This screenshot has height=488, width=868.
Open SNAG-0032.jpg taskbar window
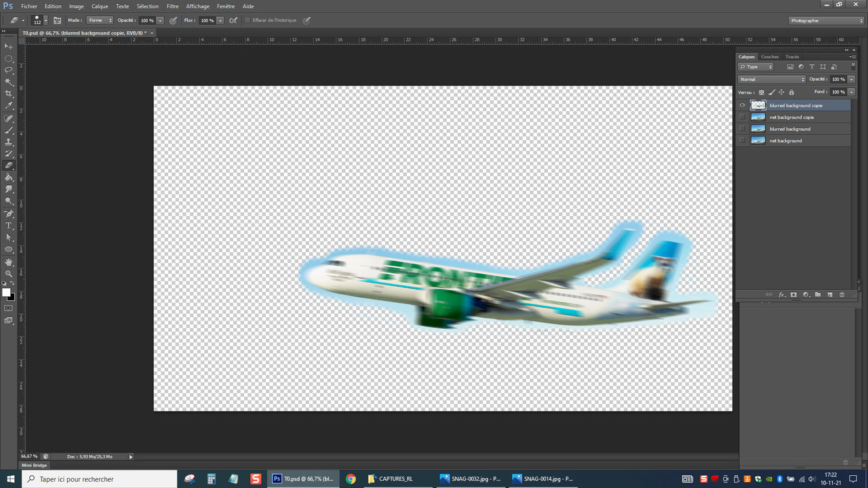469,479
